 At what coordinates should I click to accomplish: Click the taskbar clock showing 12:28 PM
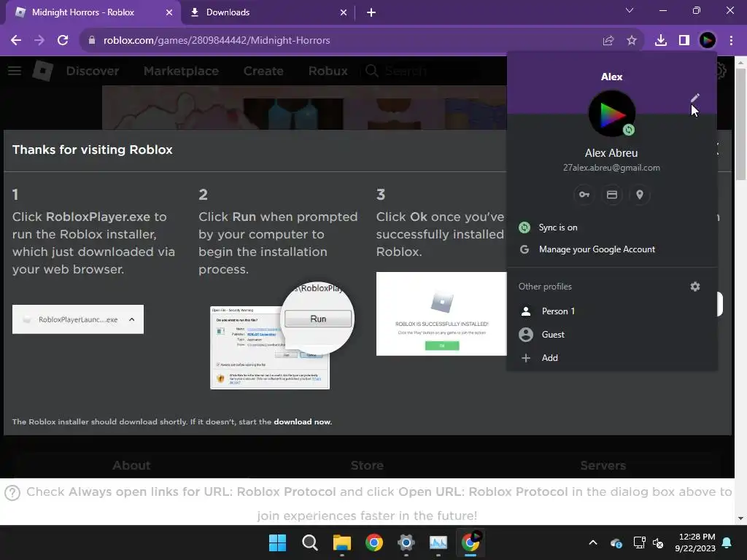(695, 542)
